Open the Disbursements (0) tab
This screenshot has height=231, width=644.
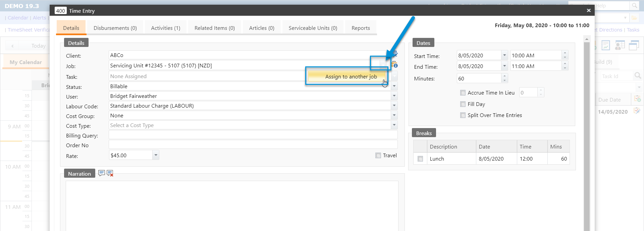(x=115, y=28)
